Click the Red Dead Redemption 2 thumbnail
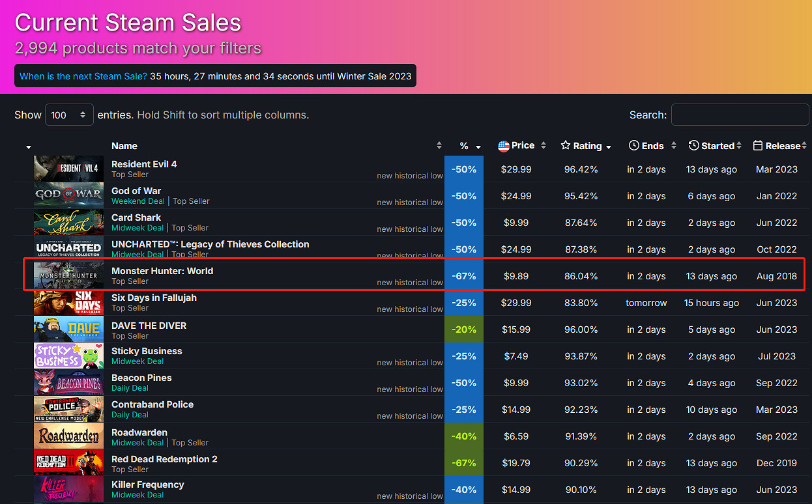 [68, 463]
